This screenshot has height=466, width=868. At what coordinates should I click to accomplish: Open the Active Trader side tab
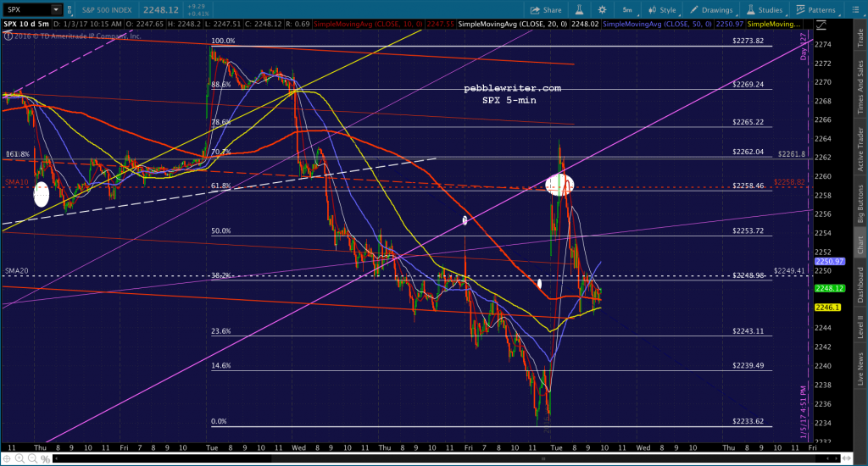coord(861,149)
